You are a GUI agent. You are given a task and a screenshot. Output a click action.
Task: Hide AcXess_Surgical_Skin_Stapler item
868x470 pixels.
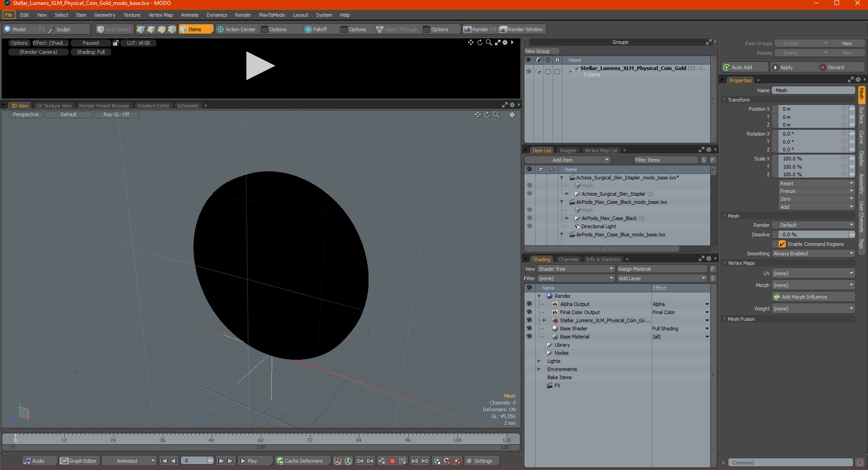tap(529, 194)
